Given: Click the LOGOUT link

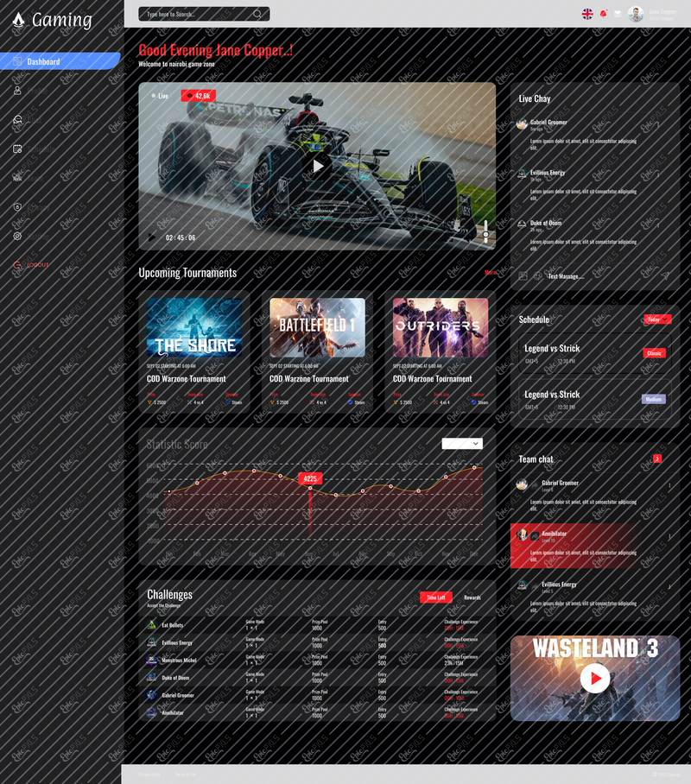Looking at the screenshot, I should [x=31, y=265].
